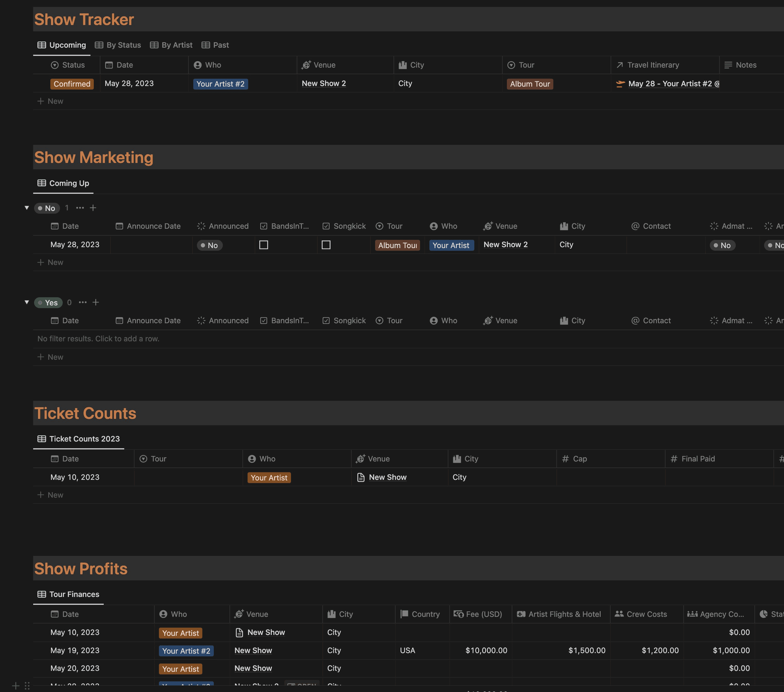Collapse the No group triangle
The image size is (784, 692).
coord(27,208)
